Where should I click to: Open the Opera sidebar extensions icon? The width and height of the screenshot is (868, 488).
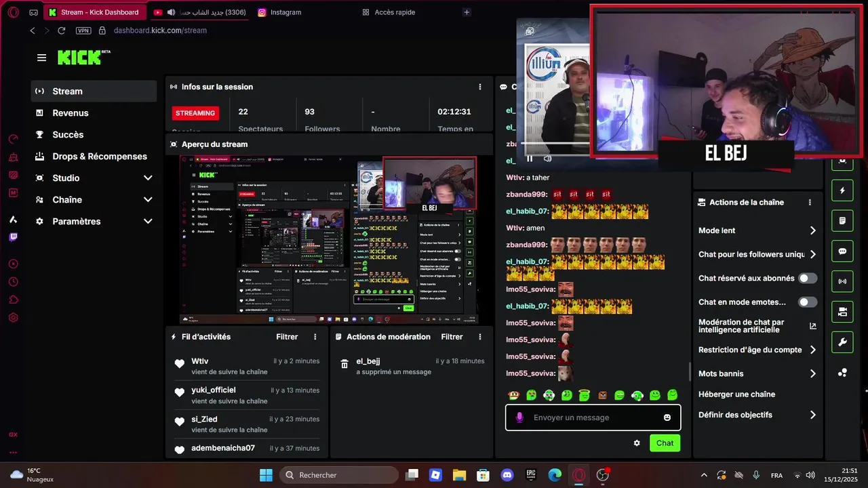coord(13,300)
